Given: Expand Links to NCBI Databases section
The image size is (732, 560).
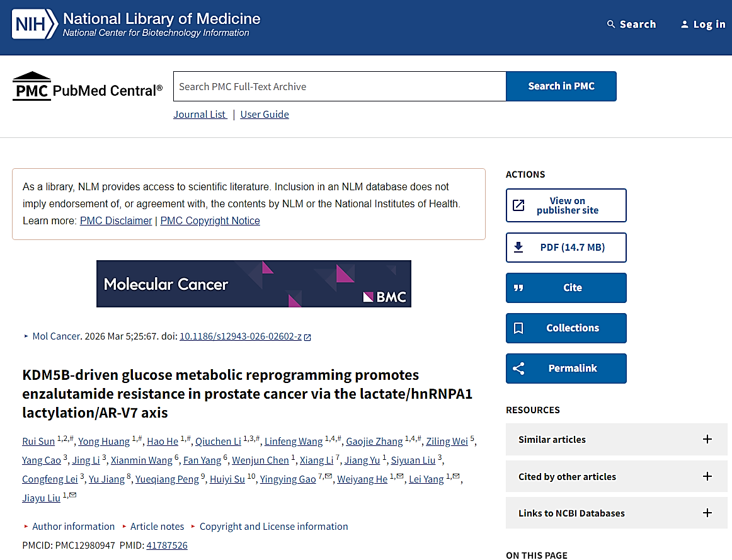Looking at the screenshot, I should tap(707, 513).
